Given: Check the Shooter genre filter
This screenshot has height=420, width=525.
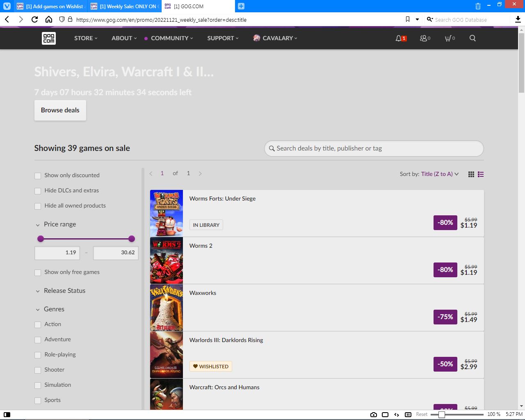Looking at the screenshot, I should point(38,370).
